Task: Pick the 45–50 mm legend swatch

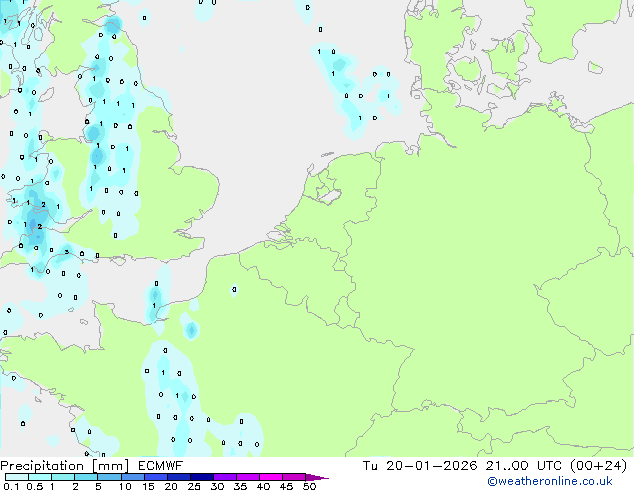Action: (294, 477)
